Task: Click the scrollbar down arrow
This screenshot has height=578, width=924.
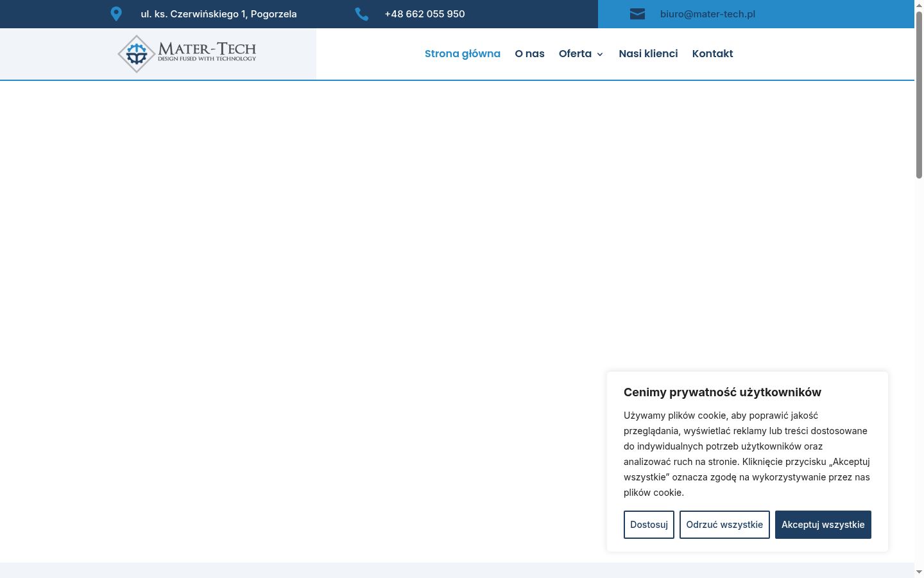Action: (919, 572)
